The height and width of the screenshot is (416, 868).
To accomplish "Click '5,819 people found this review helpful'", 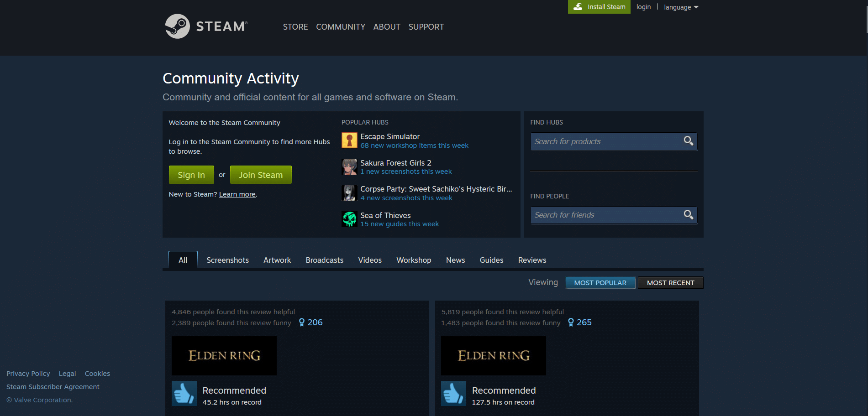I will coord(503,312).
